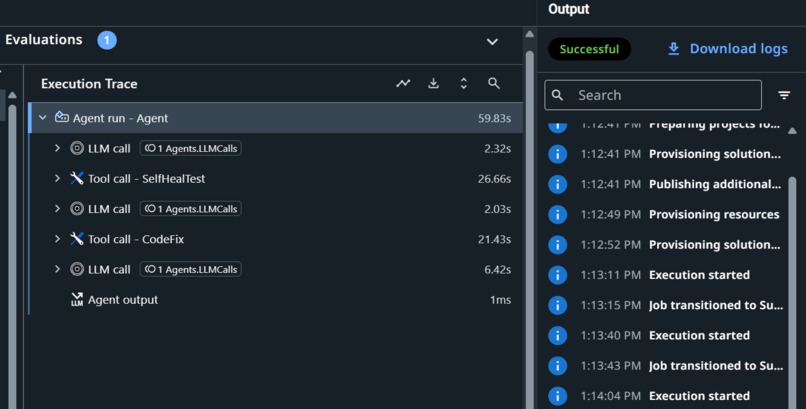The width and height of the screenshot is (806, 409).
Task: Download the execution trace
Action: pyautogui.click(x=433, y=83)
